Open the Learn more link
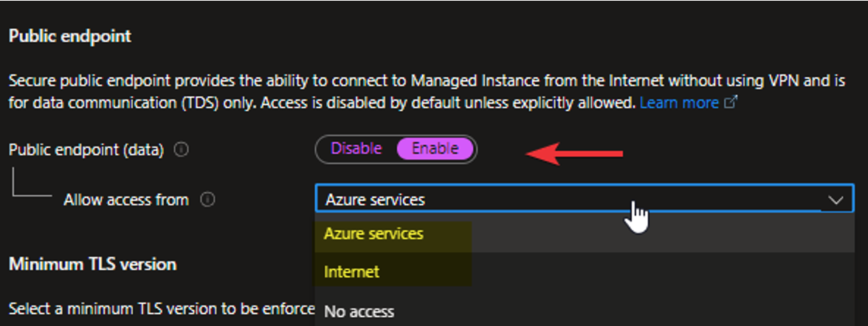Viewport: 868px width, 326px height. coord(678,103)
